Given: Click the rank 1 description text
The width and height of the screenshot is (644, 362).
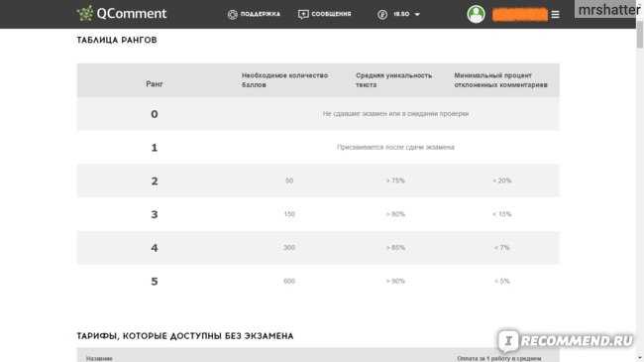Looking at the screenshot, I should pos(395,147).
